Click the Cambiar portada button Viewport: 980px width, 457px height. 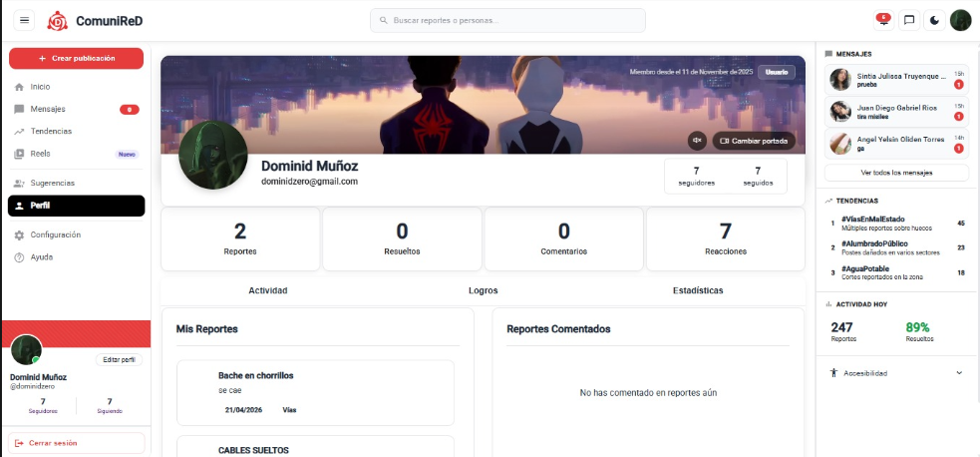click(754, 141)
